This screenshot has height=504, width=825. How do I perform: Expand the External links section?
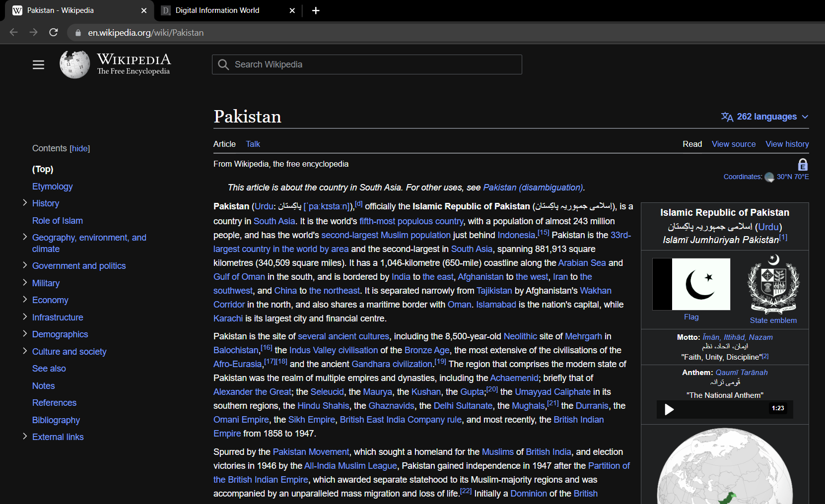pos(25,436)
